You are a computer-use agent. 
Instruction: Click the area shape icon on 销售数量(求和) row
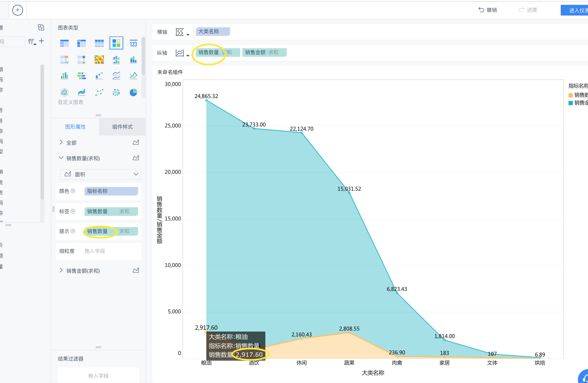136,158
